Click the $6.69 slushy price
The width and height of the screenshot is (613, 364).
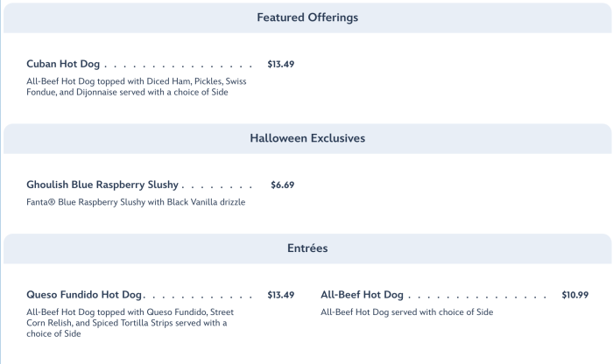coord(283,185)
